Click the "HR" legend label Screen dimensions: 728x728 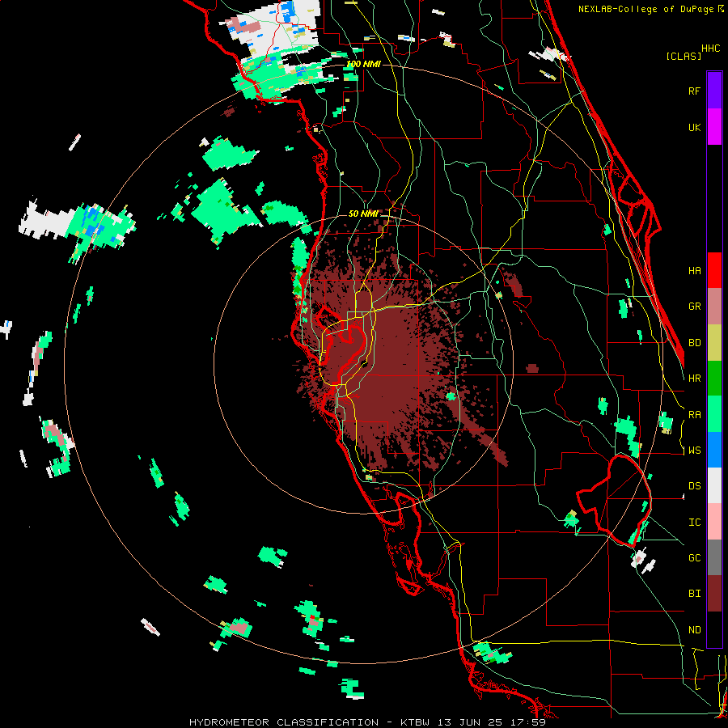pyautogui.click(x=694, y=379)
